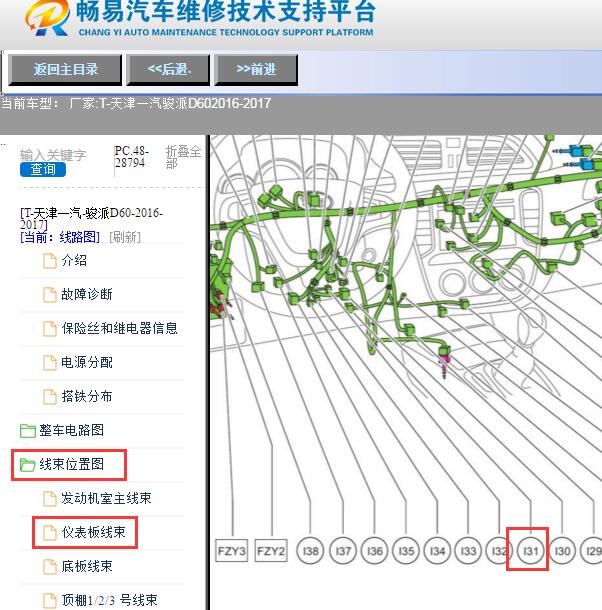Select connector marker I32

pyautogui.click(x=499, y=551)
